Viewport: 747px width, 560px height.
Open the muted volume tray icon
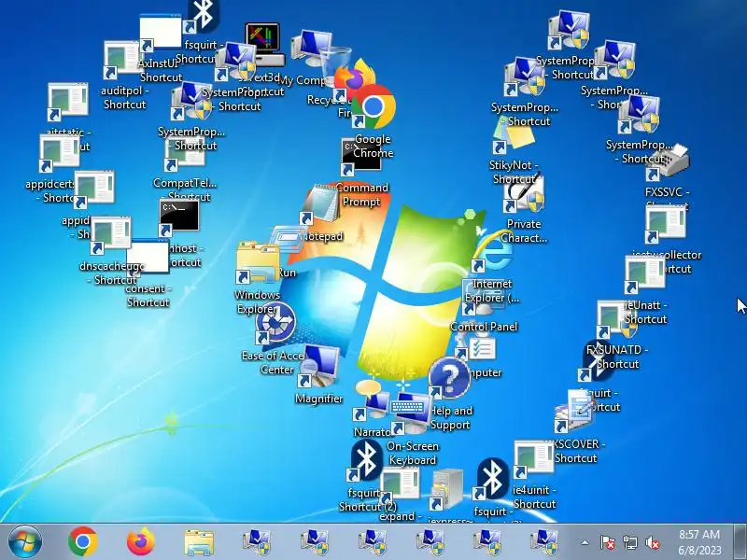[x=652, y=542]
